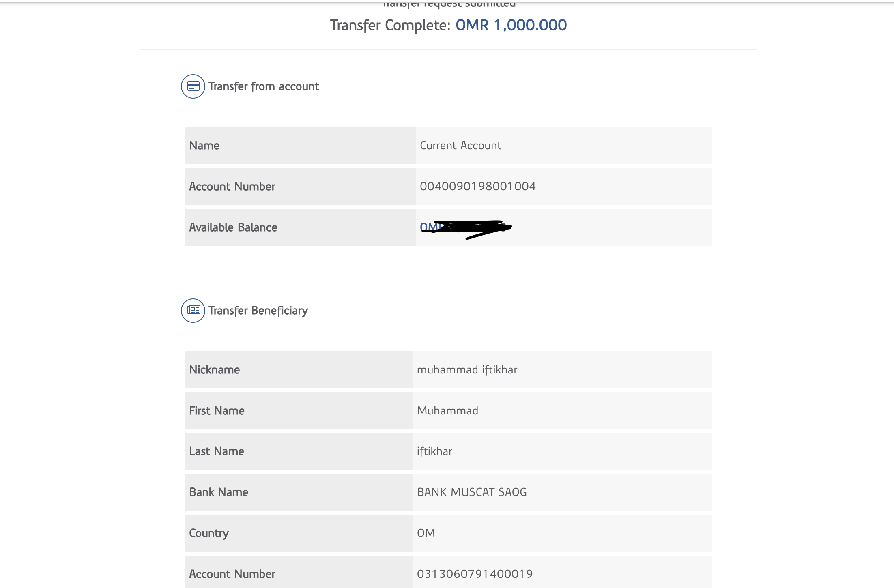
Task: Click the Country value OM
Action: pyautogui.click(x=426, y=533)
